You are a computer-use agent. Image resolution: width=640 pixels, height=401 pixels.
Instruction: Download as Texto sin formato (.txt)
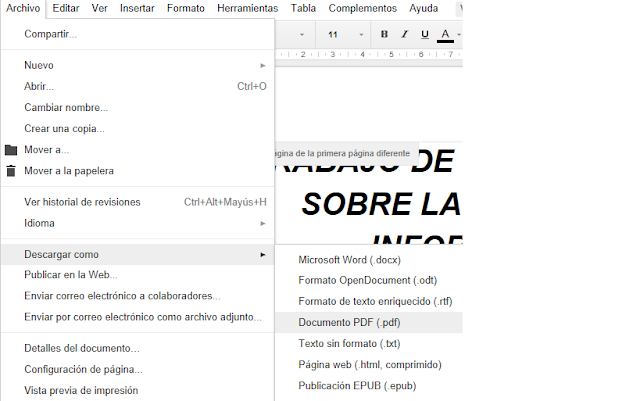[x=369, y=343]
